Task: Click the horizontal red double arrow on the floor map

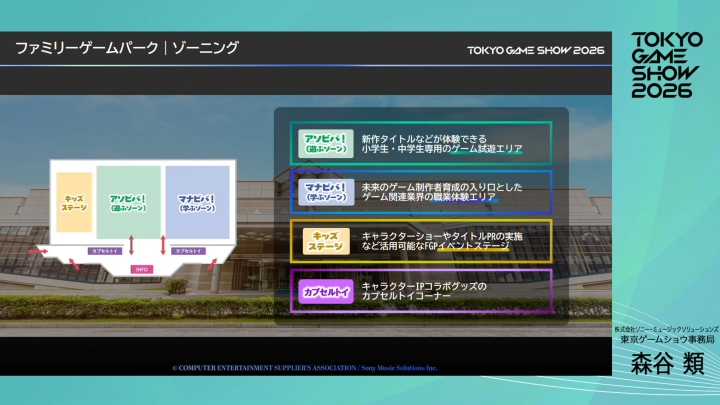Action: [38, 251]
